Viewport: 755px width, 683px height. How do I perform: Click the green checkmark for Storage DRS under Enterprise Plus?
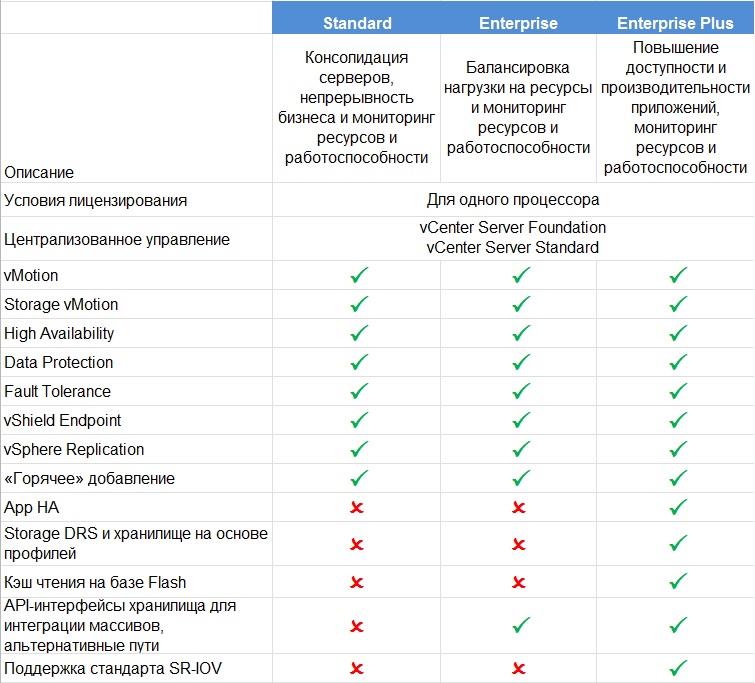click(678, 543)
